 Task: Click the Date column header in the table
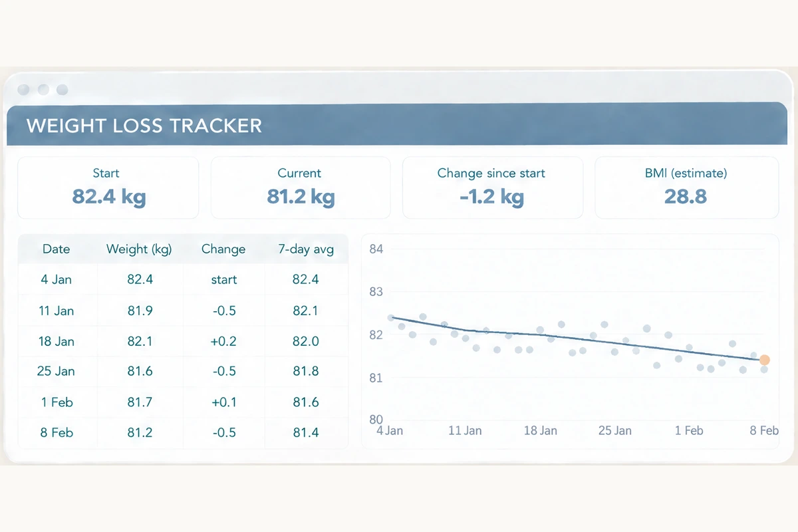click(x=56, y=249)
